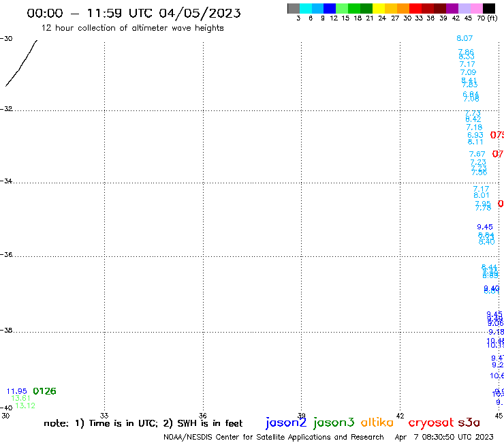
Task: Click the light green value 13.12
Action: [x=25, y=406]
